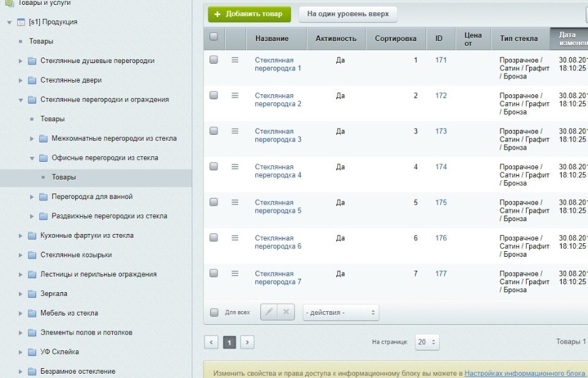The height and width of the screenshot is (378, 588).
Task: Click folder icon of Мебель из стекла
Action: pos(32,313)
